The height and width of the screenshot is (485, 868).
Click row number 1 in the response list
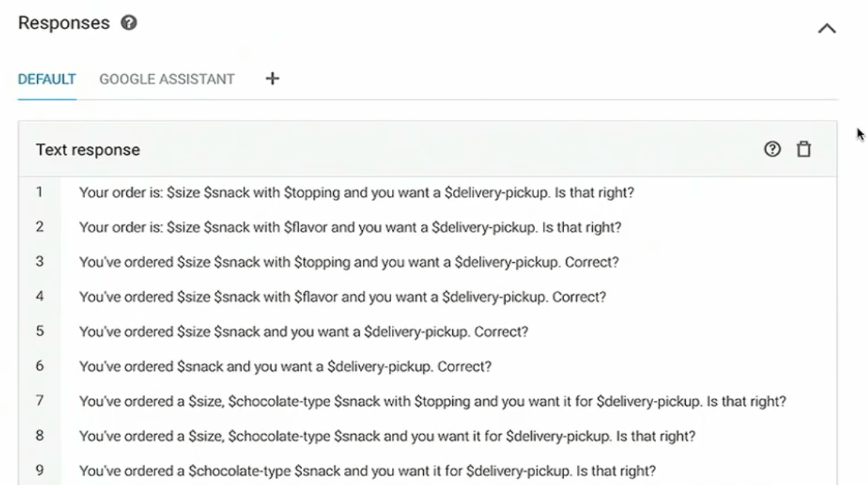(39, 192)
